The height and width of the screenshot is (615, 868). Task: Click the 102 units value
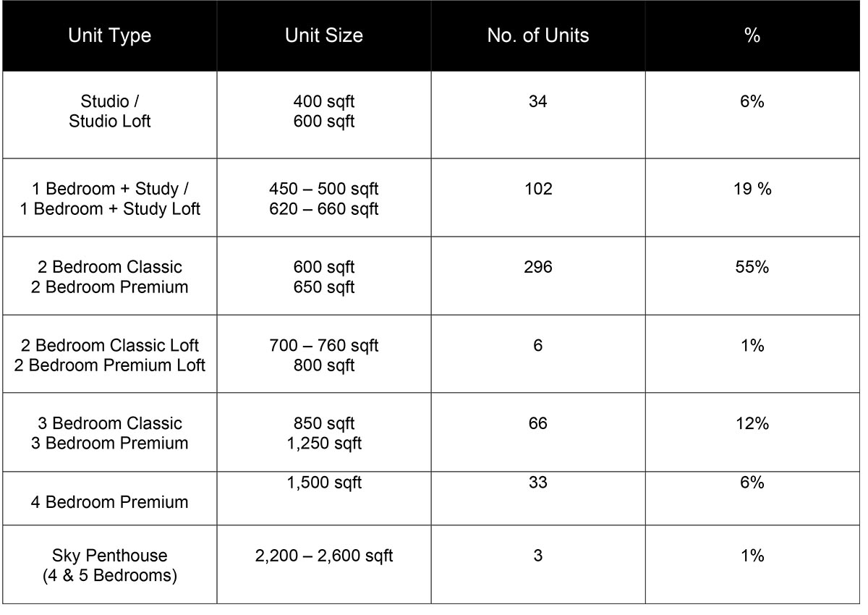[538, 198]
